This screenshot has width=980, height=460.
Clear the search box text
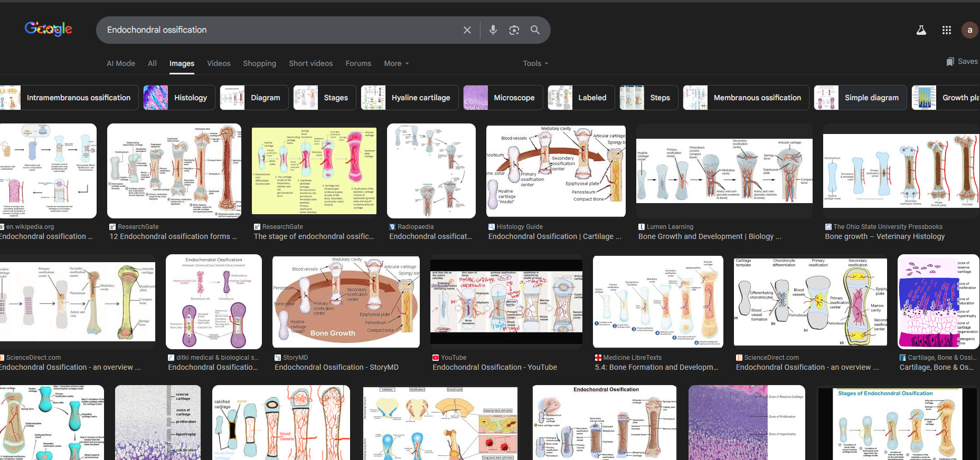pos(467,30)
